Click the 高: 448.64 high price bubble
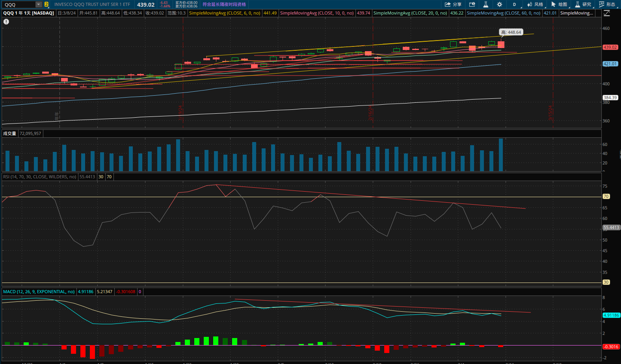The height and width of the screenshot is (364, 621). click(x=511, y=32)
